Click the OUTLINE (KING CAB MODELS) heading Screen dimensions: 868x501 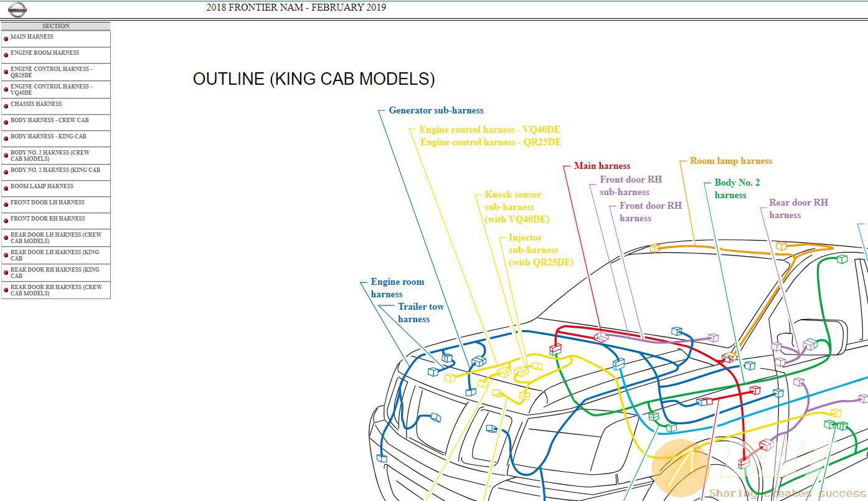click(314, 79)
